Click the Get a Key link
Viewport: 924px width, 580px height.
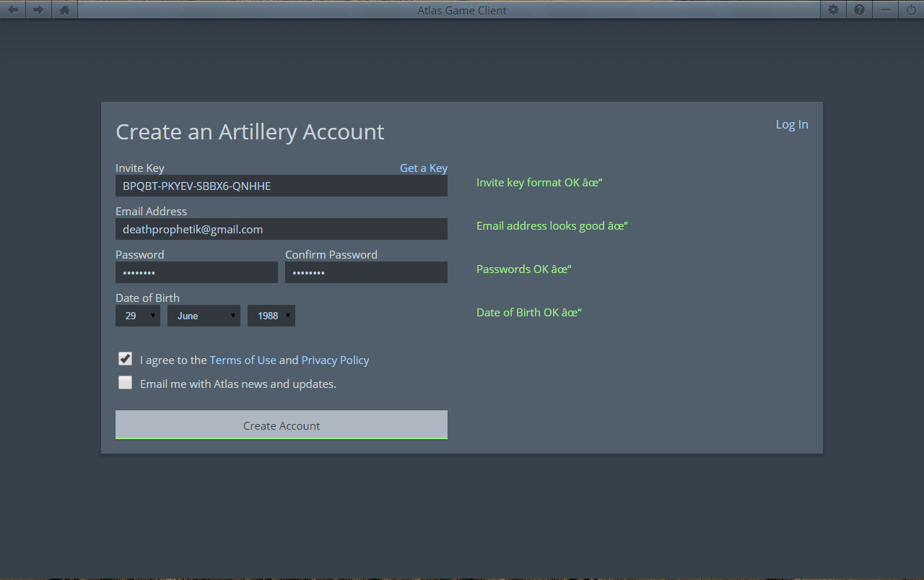(424, 168)
